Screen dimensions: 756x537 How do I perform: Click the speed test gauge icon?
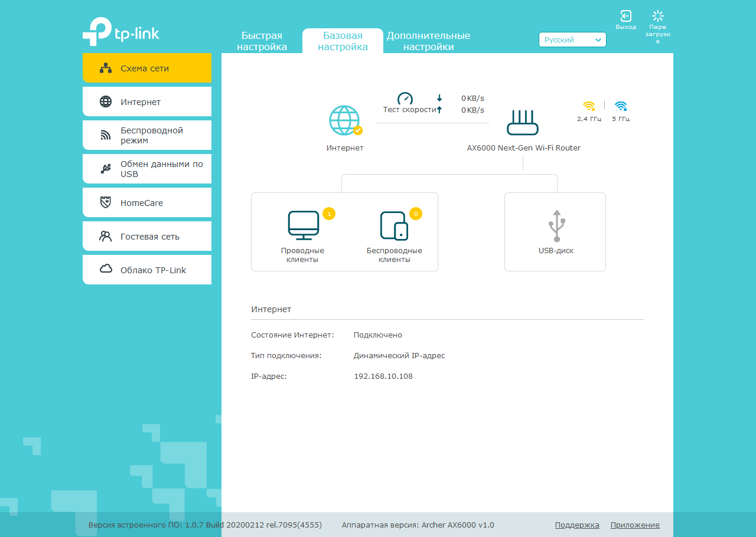pyautogui.click(x=405, y=99)
